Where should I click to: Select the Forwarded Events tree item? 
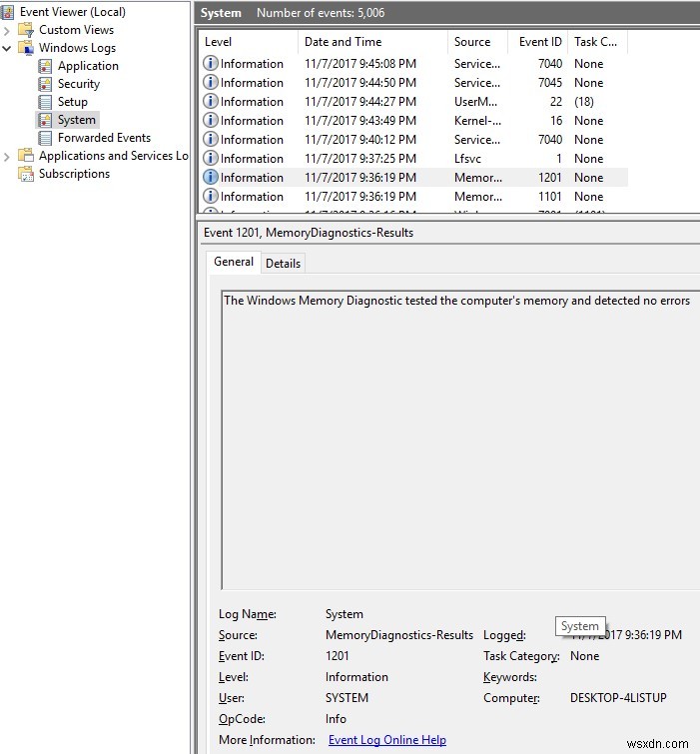pos(104,138)
